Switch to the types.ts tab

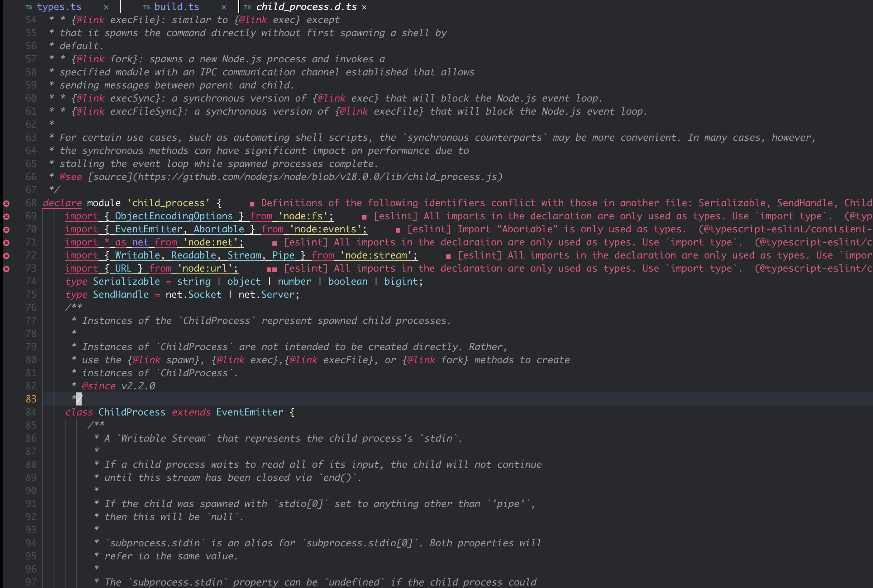click(59, 7)
